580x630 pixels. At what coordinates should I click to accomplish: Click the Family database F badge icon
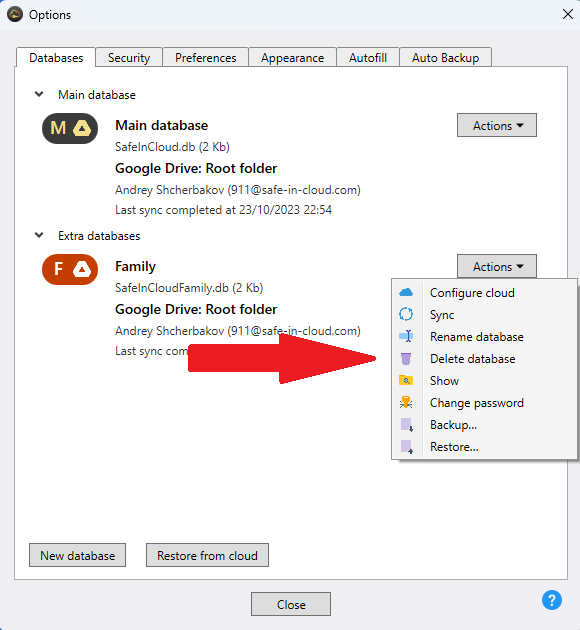pos(70,269)
